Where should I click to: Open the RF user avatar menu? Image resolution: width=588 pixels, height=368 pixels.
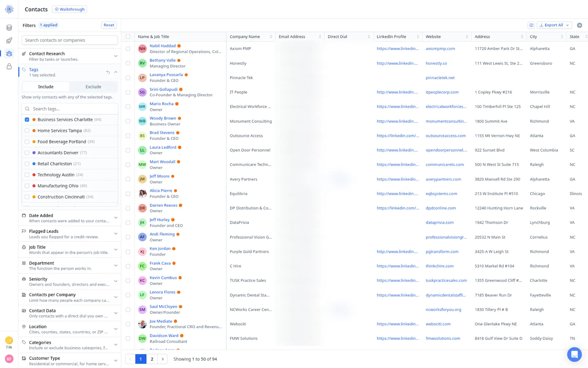point(9,359)
